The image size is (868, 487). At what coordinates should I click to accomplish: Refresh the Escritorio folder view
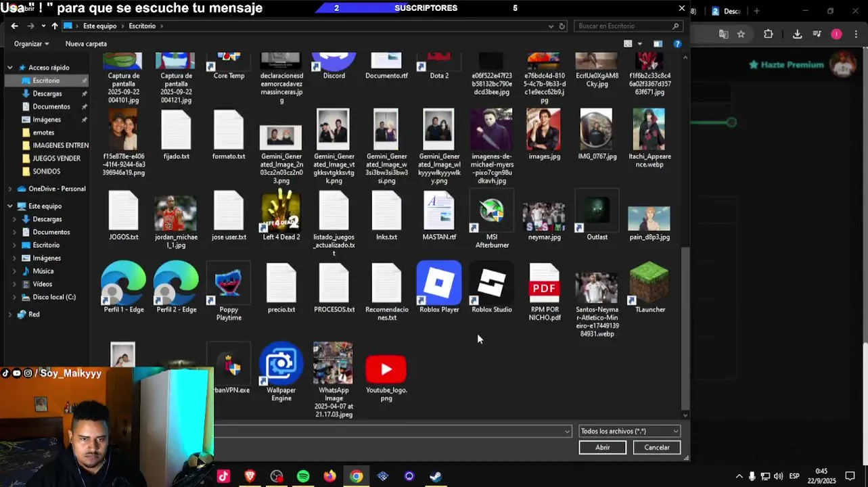[x=562, y=26]
